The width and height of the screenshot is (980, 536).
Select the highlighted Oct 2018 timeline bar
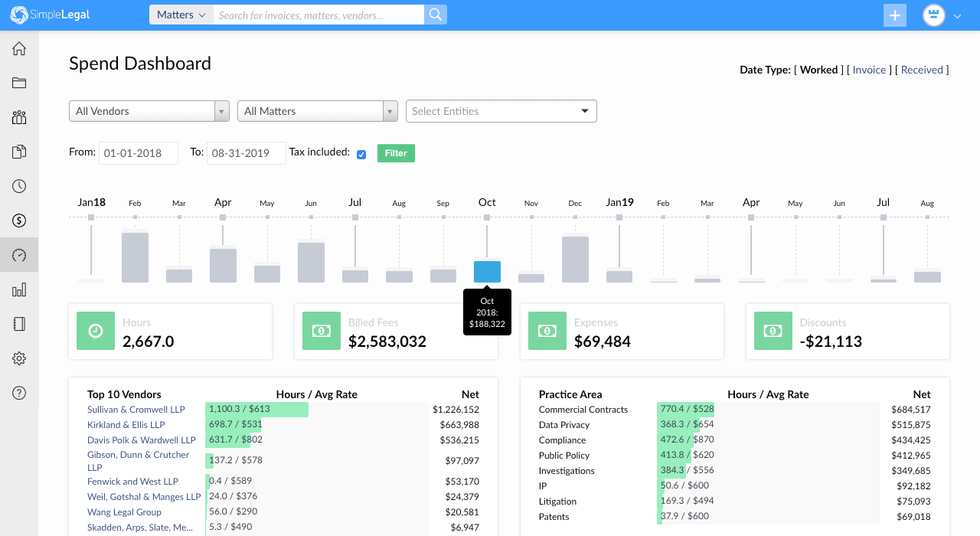487,272
